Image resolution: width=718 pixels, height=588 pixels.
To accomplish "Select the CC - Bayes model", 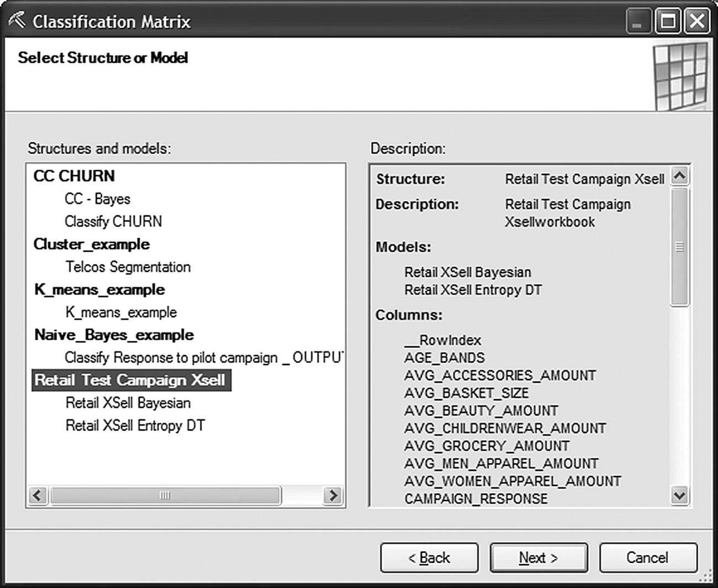I will coord(98,199).
